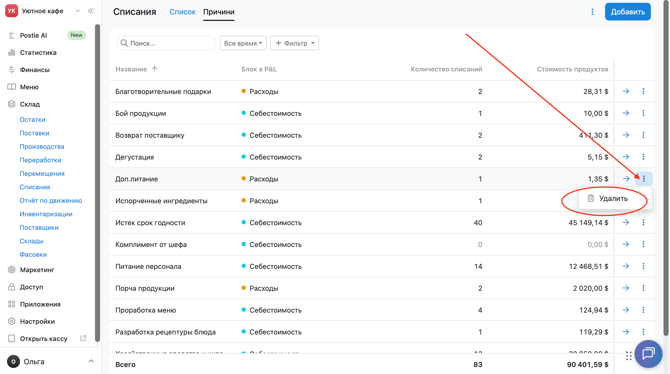Open three-dot menu for Питание персонала
Screen dimensions: 670x374
[644, 266]
